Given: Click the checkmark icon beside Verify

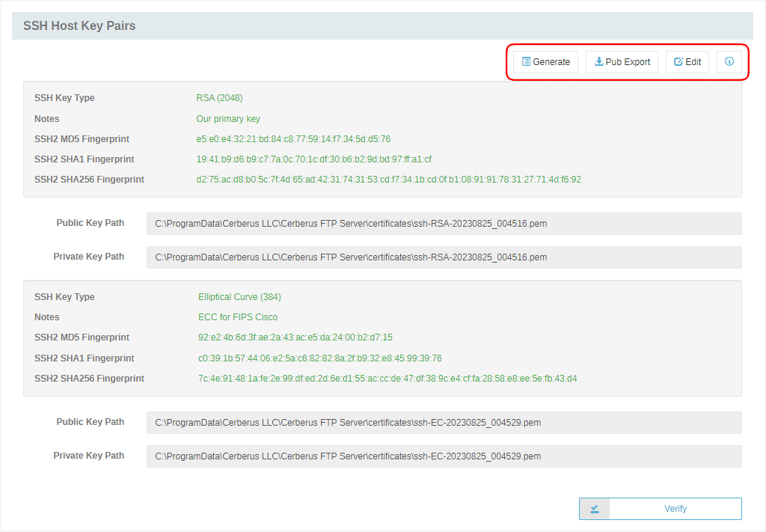Looking at the screenshot, I should click(x=593, y=508).
